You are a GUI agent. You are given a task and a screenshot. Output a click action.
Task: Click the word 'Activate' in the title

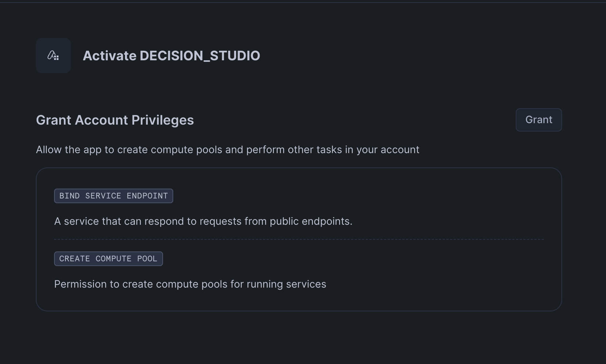110,56
